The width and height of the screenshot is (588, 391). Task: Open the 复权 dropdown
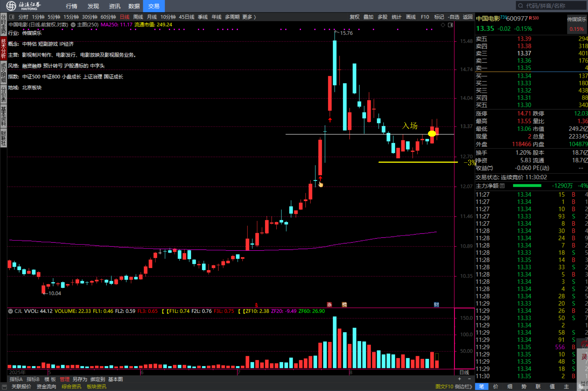click(355, 17)
